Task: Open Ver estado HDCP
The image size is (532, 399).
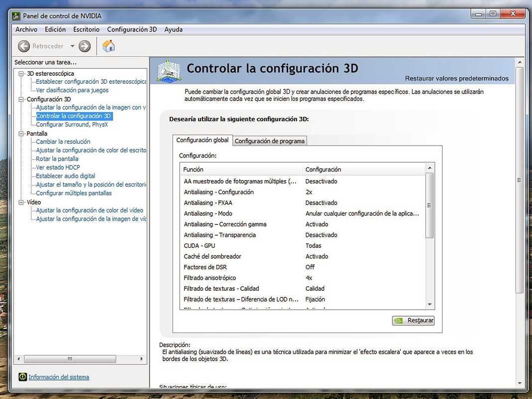Action: [x=58, y=167]
